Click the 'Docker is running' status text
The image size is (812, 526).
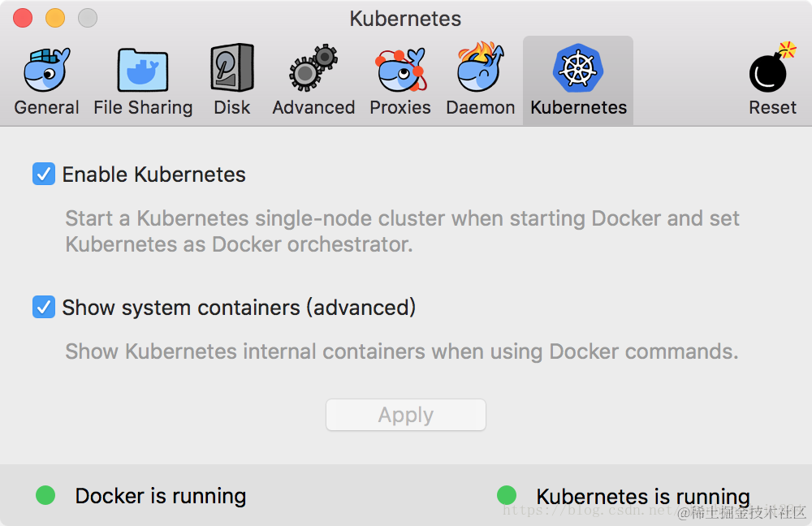coord(161,496)
